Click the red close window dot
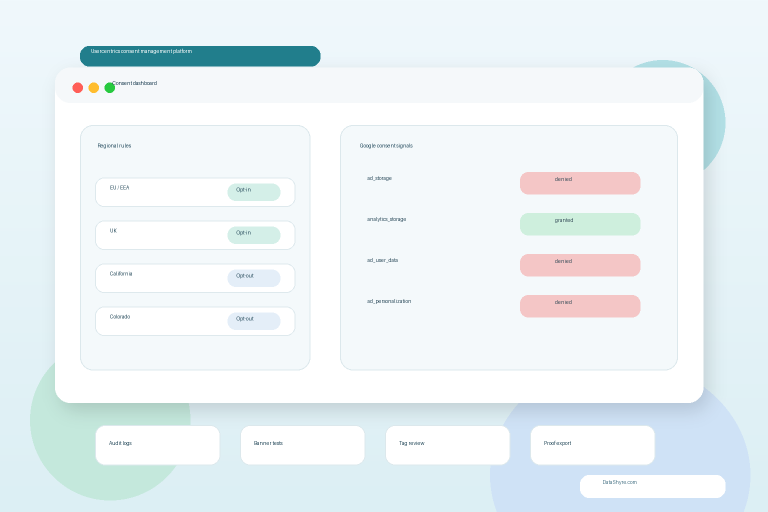The width and height of the screenshot is (768, 512). pyautogui.click(x=77, y=88)
